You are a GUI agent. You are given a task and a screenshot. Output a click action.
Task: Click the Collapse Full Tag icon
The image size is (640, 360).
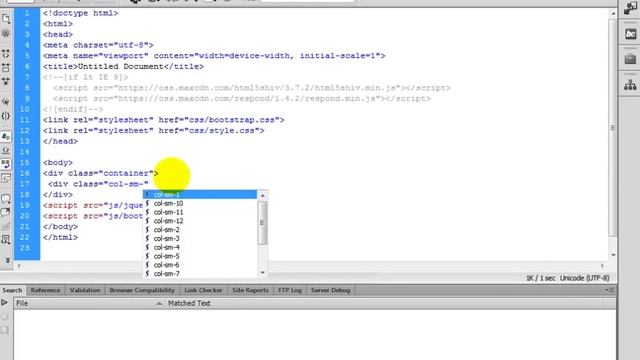(x=6, y=53)
